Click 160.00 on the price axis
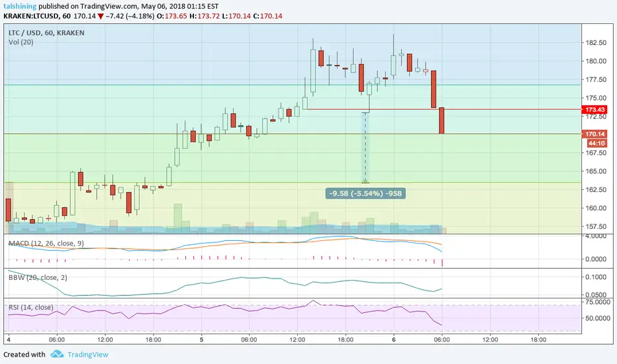617x364 pixels. [x=596, y=208]
